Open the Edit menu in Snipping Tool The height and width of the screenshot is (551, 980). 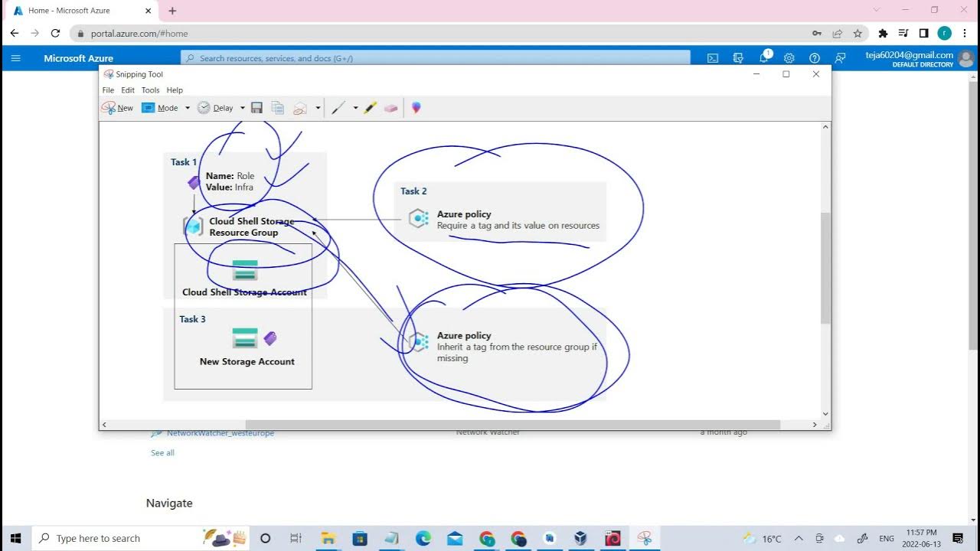click(x=128, y=90)
